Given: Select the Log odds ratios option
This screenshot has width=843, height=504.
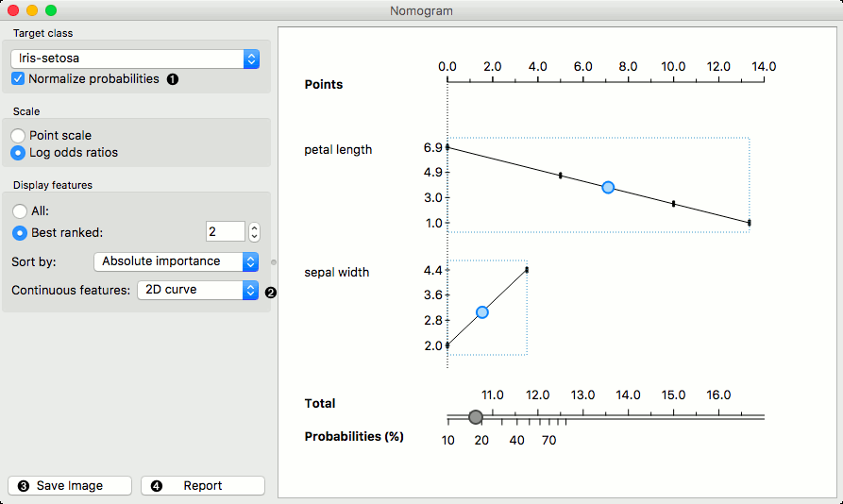Looking at the screenshot, I should [19, 152].
